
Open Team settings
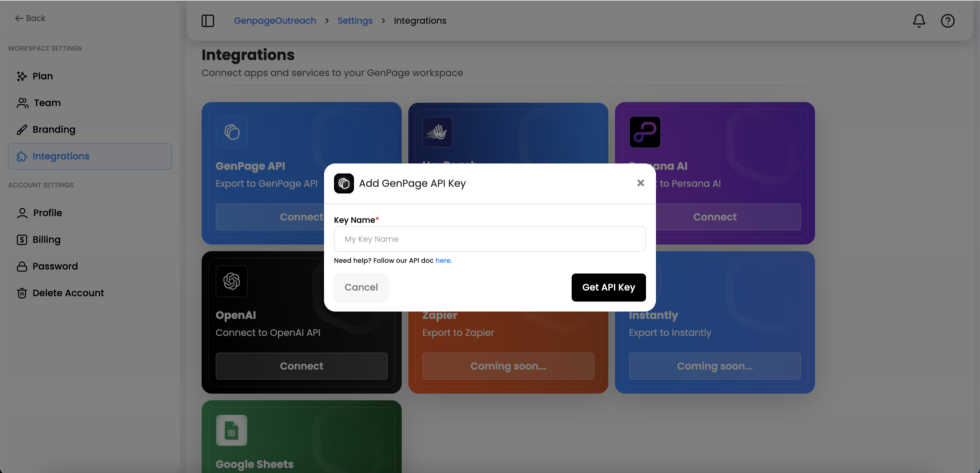click(90, 103)
